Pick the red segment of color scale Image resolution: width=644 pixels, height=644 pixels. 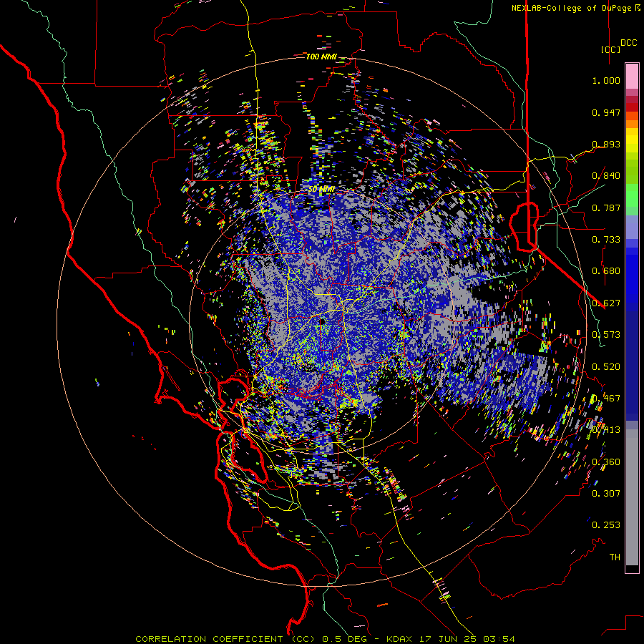click(x=632, y=107)
